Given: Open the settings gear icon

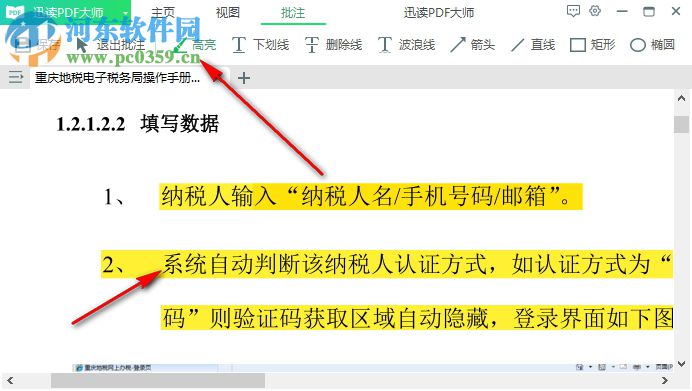Looking at the screenshot, I should (595, 11).
